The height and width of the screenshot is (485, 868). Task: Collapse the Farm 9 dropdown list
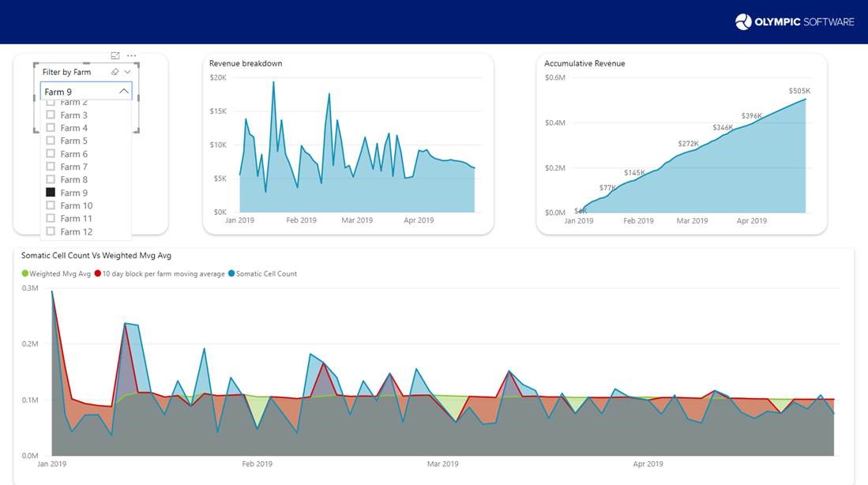pos(123,92)
